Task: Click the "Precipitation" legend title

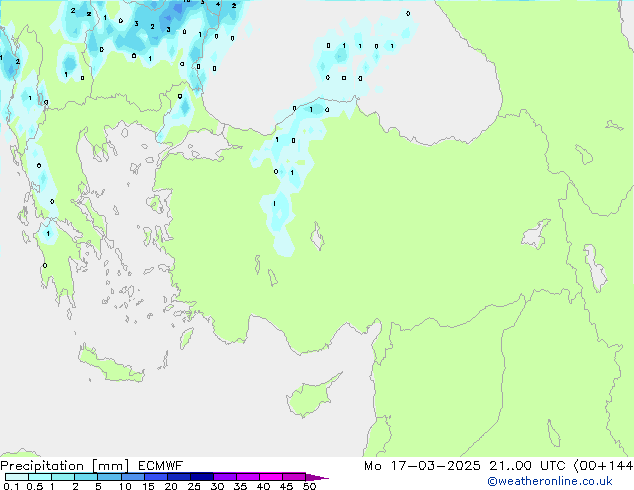Action: pos(42,466)
